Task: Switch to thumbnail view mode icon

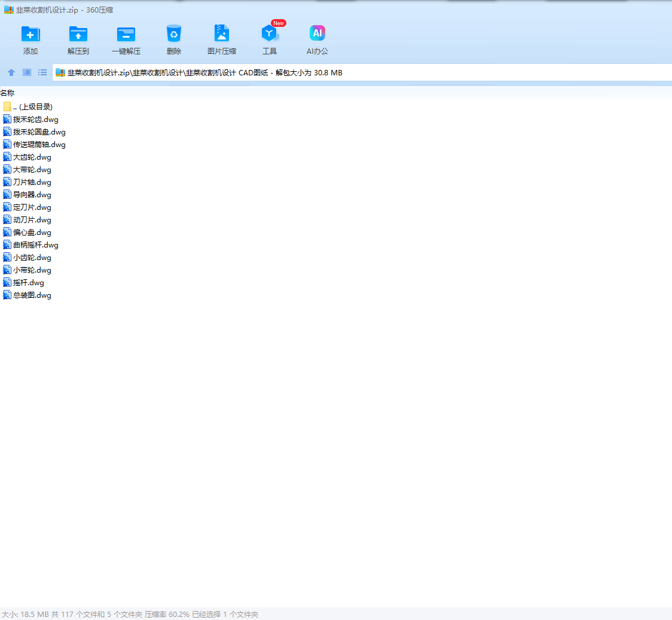Action: click(x=27, y=72)
